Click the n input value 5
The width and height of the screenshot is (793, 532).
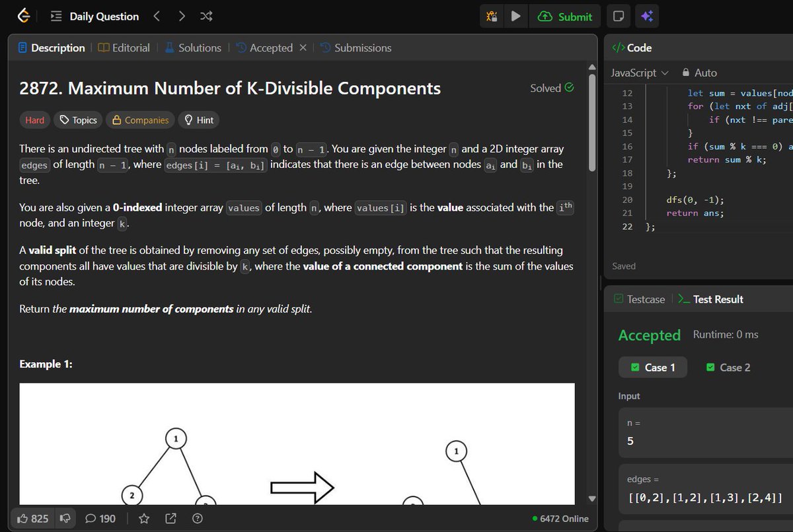point(630,441)
